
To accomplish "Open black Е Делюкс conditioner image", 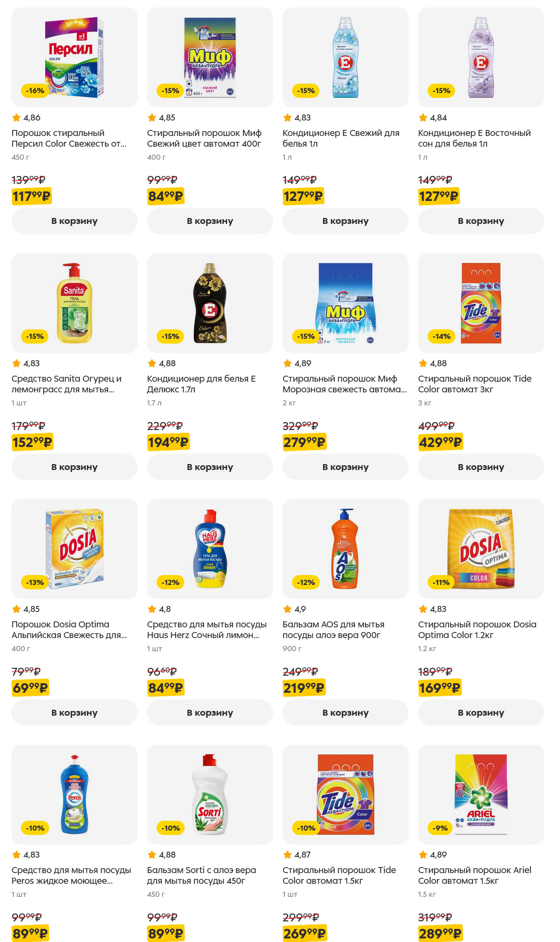I will coord(210,303).
